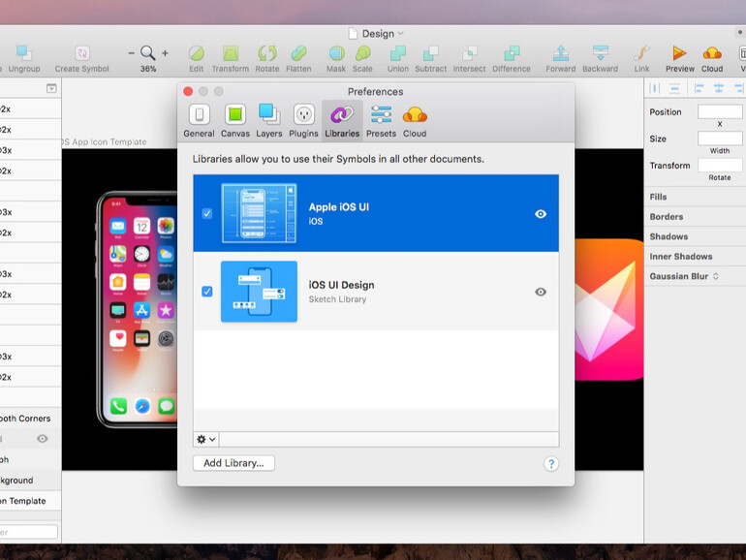Screen dimensions: 746x560
Task: Open the Canvas preferences tab
Action: pyautogui.click(x=235, y=121)
